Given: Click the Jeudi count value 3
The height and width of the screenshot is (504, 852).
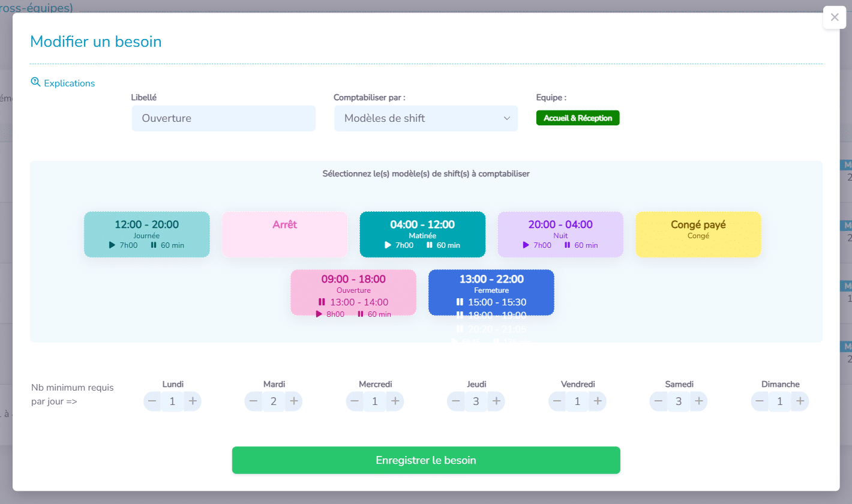Looking at the screenshot, I should [476, 401].
